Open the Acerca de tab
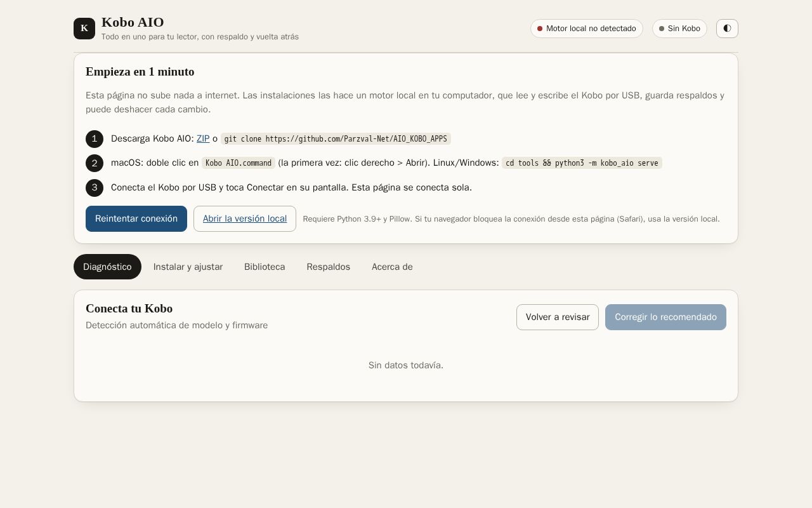This screenshot has height=508, width=812. tap(392, 267)
